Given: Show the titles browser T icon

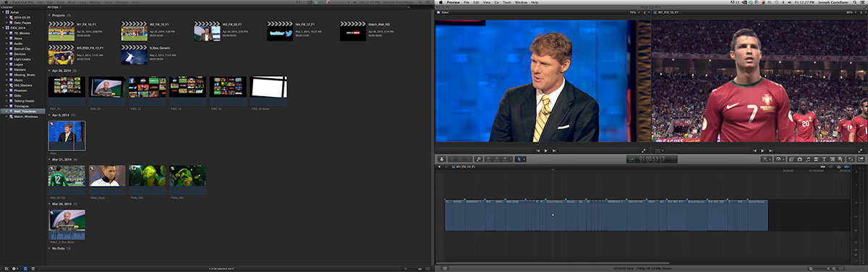Looking at the screenshot, I should (x=824, y=159).
